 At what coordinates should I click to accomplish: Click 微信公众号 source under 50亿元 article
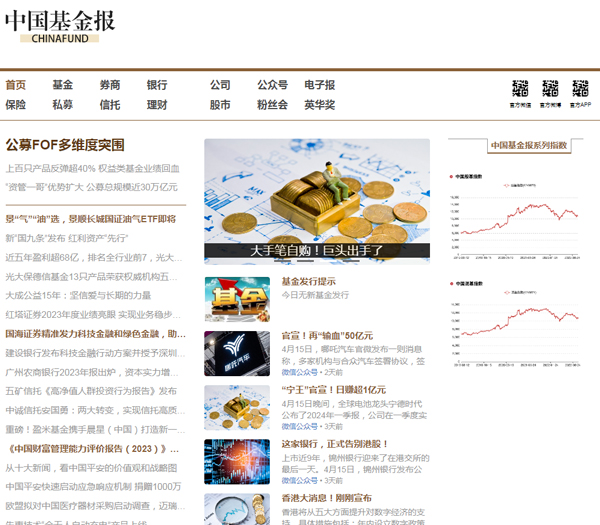click(x=300, y=372)
